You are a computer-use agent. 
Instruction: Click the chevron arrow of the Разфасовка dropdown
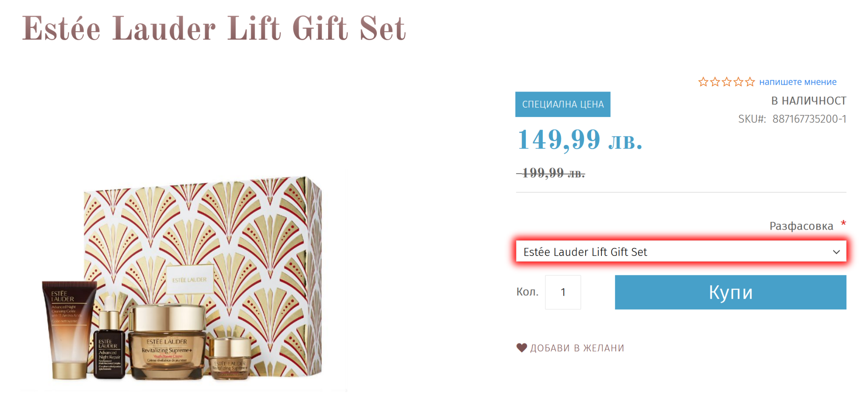click(836, 252)
